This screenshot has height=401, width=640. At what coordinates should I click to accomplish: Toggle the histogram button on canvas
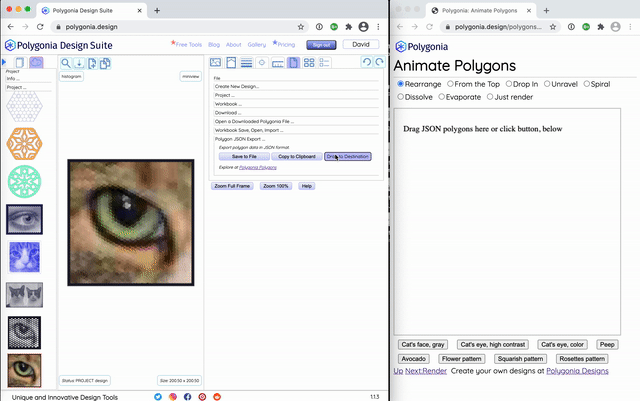point(71,76)
